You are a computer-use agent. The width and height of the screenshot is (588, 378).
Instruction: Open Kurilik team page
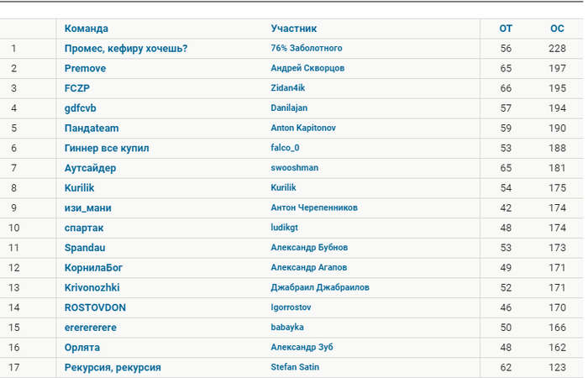point(79,188)
